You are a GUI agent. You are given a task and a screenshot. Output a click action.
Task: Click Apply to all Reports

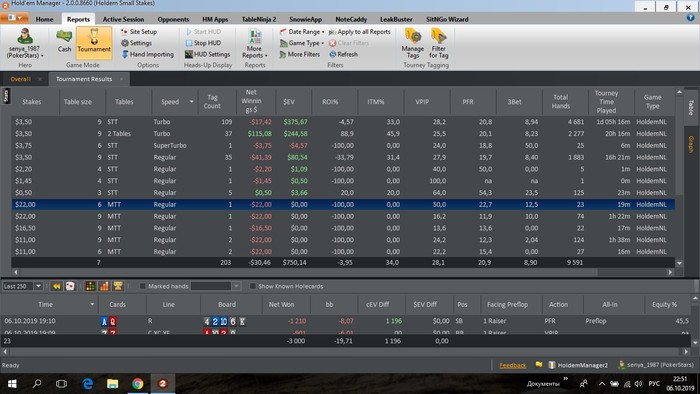359,32
